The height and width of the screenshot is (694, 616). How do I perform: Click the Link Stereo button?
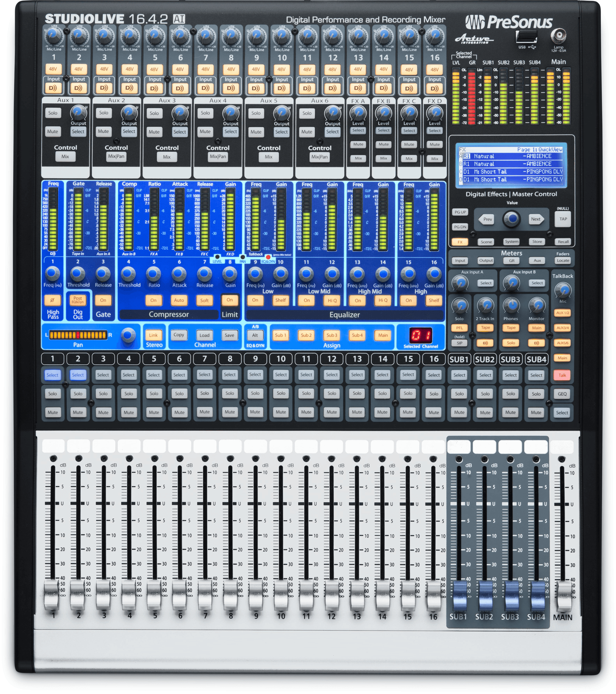153,335
